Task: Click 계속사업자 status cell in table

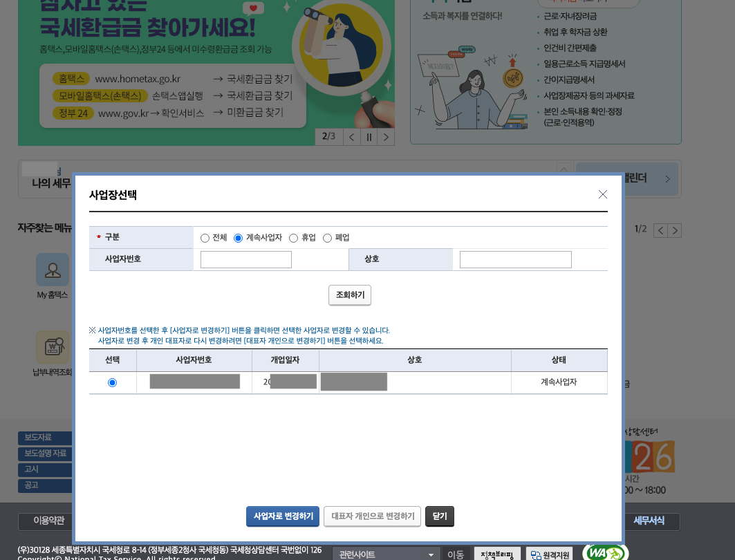Action: [x=559, y=382]
